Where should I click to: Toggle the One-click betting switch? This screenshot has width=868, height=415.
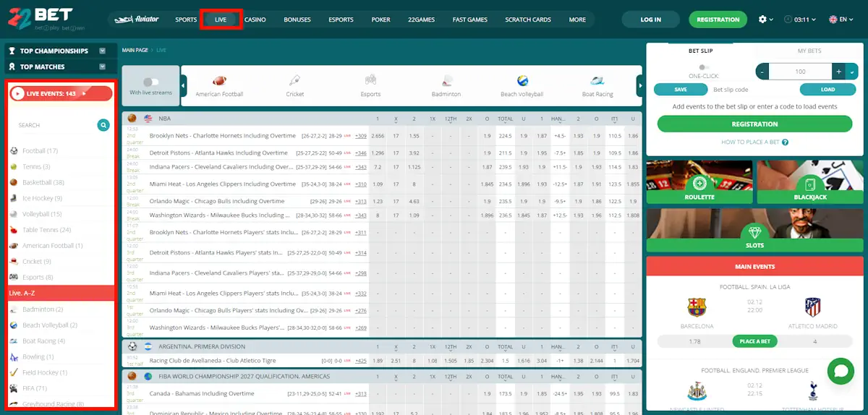tap(704, 67)
